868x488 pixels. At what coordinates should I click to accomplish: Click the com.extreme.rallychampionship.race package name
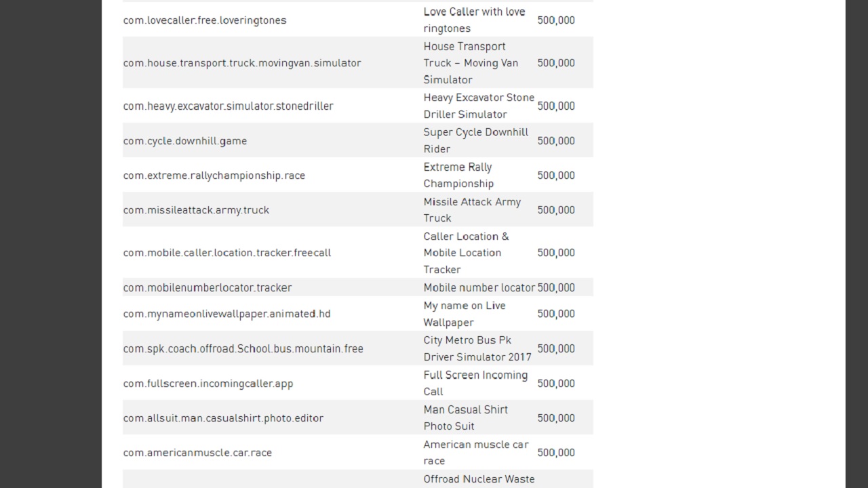pos(214,176)
